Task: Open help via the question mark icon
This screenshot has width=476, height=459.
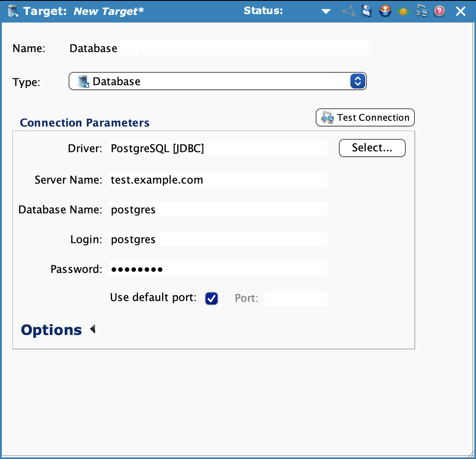Action: (439, 11)
